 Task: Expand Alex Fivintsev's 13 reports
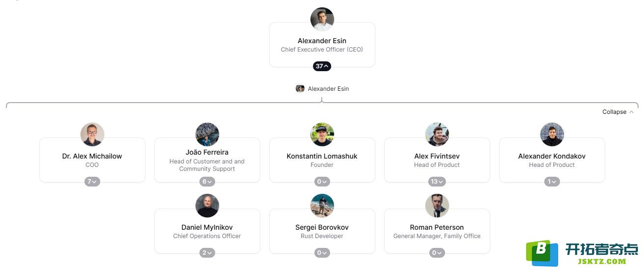tap(437, 182)
